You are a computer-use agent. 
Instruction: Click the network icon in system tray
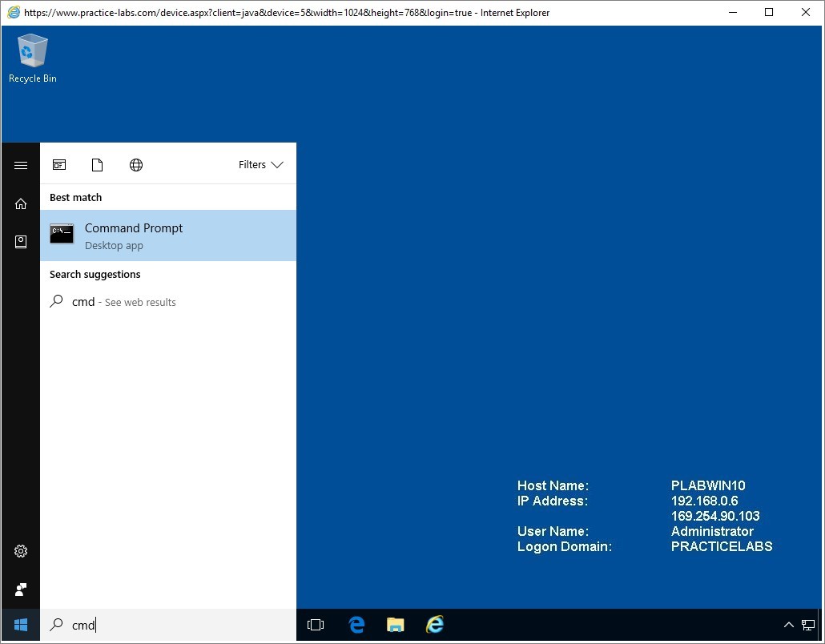808,625
